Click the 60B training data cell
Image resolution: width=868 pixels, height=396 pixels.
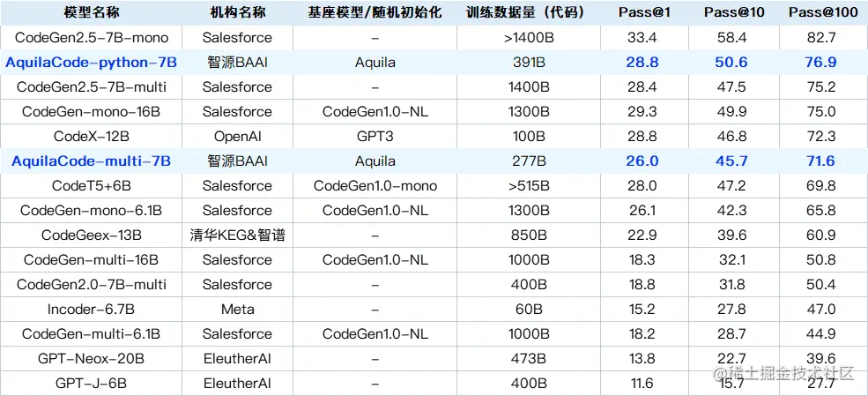click(529, 310)
